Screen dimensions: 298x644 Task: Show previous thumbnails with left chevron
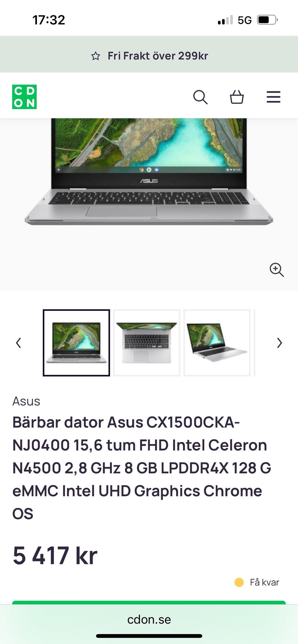tap(19, 343)
